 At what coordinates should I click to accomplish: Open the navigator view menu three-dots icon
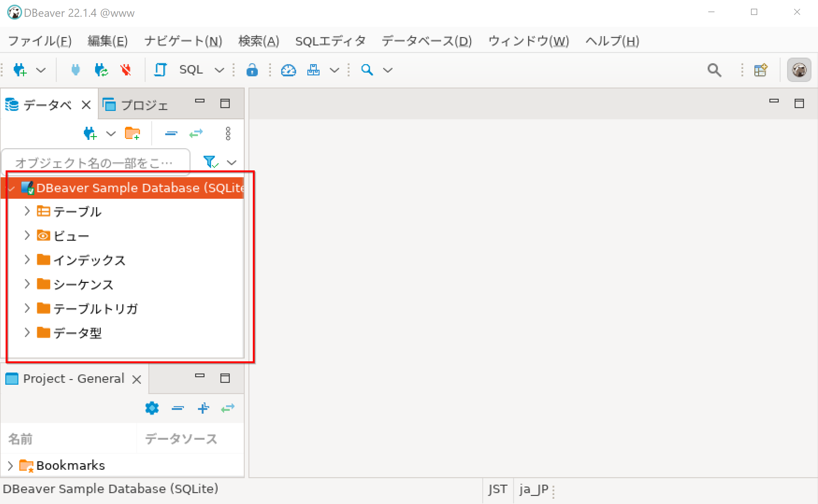(228, 134)
